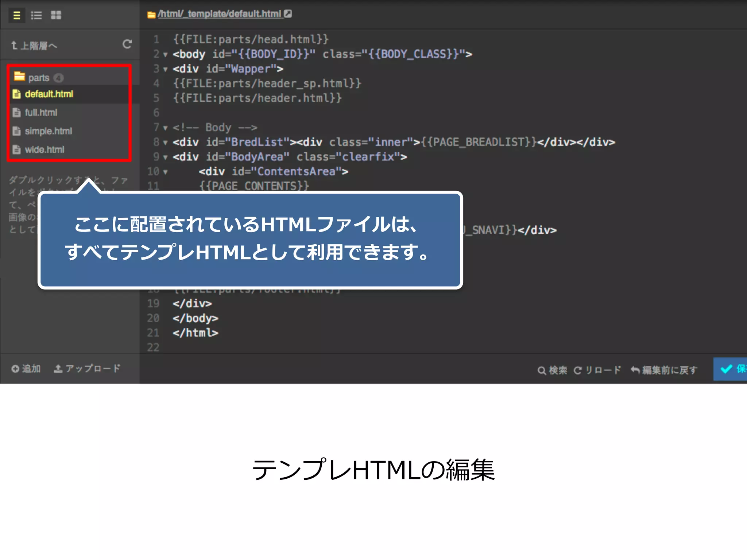Click the refresh file list icon
Screen dimensions: 747x560
pos(127,44)
